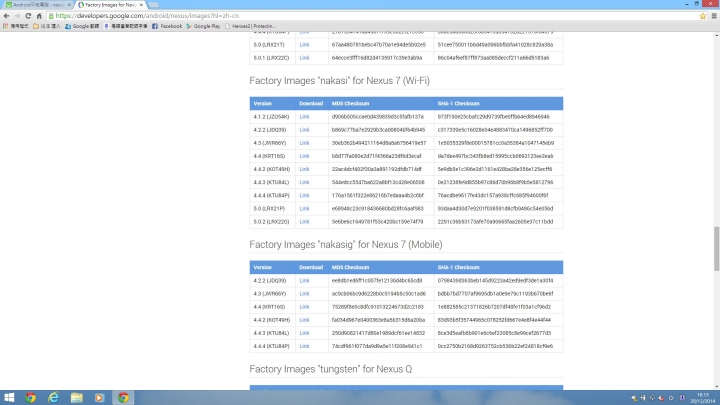Click the heading Factory Images "nakasi" for Nexus 7 (Wi-Fi)
Image resolution: width=720 pixels, height=405 pixels.
click(x=339, y=81)
